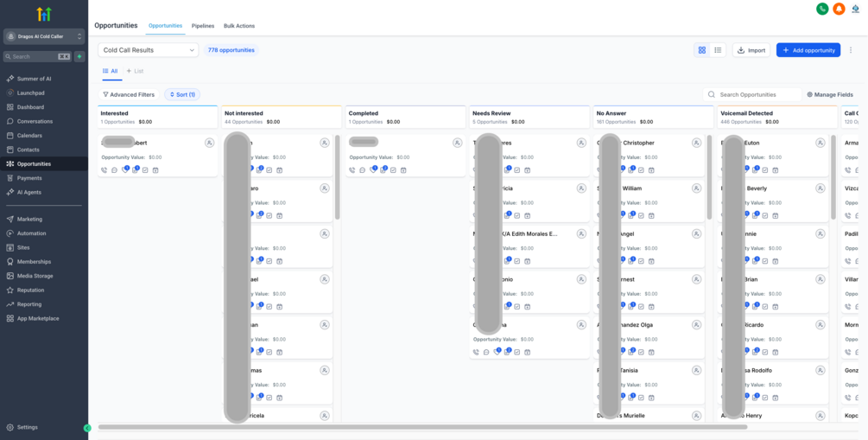The width and height of the screenshot is (868, 440).
Task: Switch to board grid view icon
Action: tap(702, 50)
